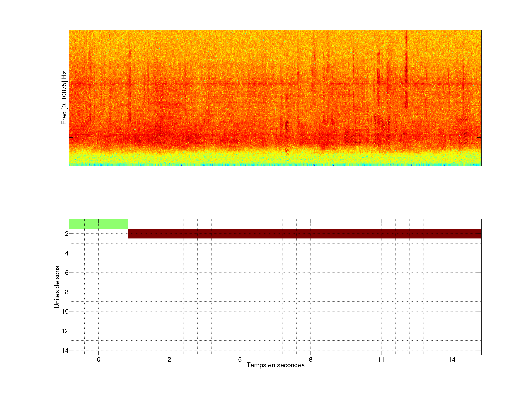Click the green bar in sound unit row 1

[98, 224]
